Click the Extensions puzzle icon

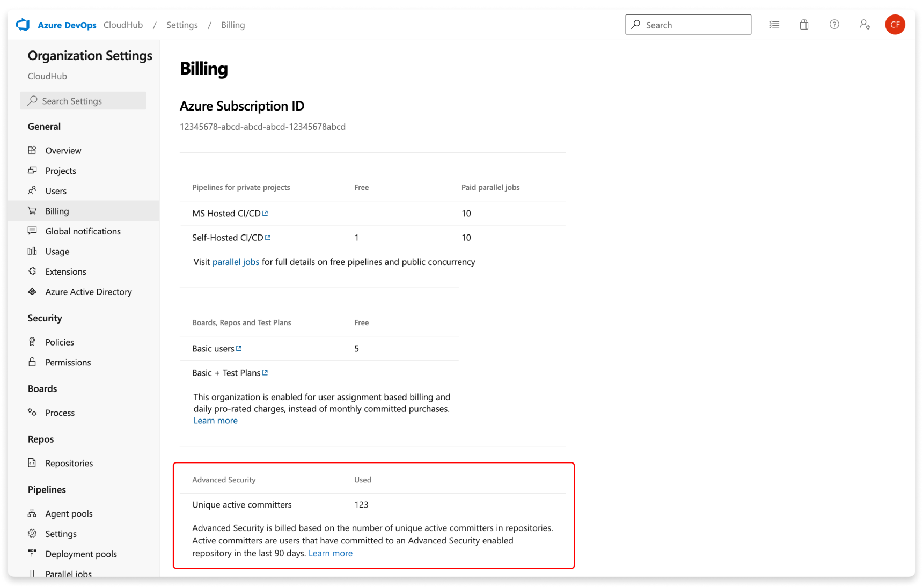[33, 271]
